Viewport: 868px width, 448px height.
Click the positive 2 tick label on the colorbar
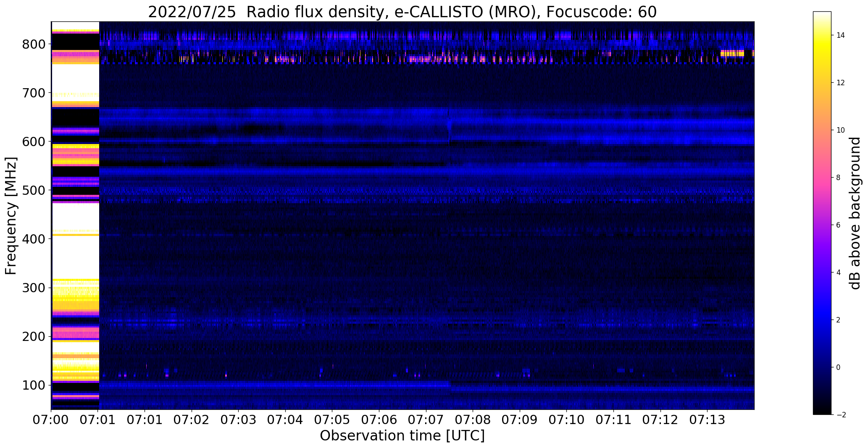tap(839, 320)
